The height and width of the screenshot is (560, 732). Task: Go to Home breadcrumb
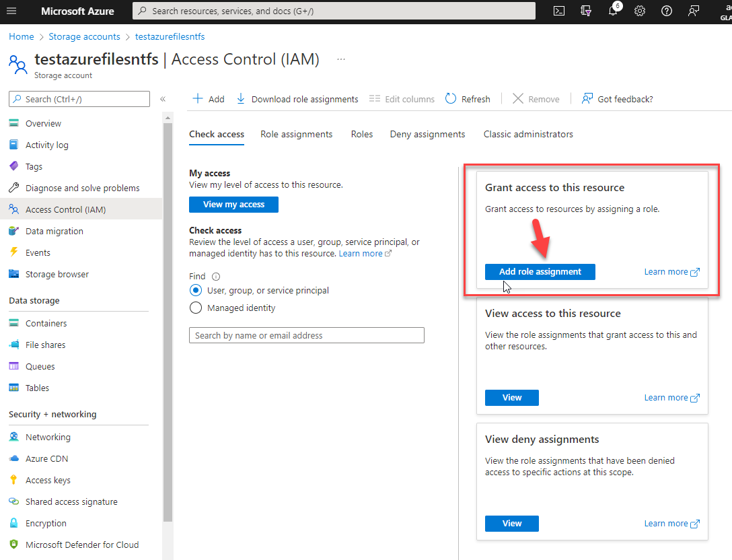22,37
